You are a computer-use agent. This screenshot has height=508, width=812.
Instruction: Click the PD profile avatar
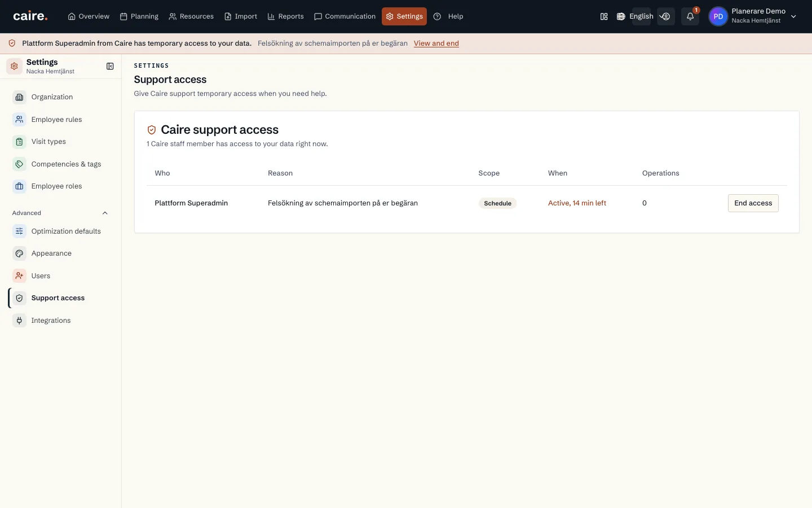(x=718, y=16)
